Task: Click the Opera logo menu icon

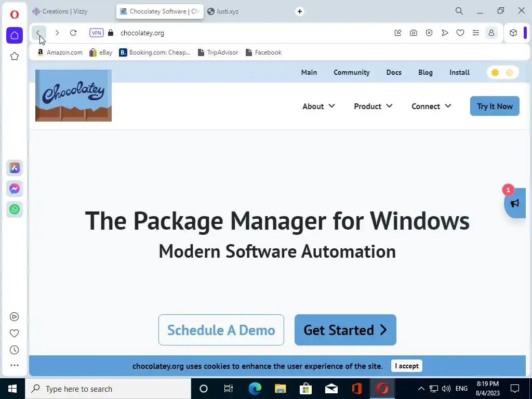Action: tap(14, 15)
